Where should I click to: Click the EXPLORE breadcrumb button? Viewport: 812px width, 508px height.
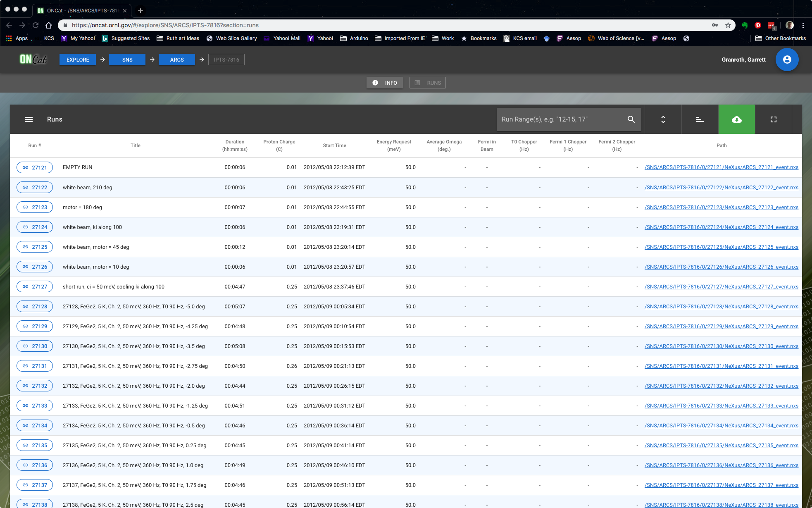point(78,60)
